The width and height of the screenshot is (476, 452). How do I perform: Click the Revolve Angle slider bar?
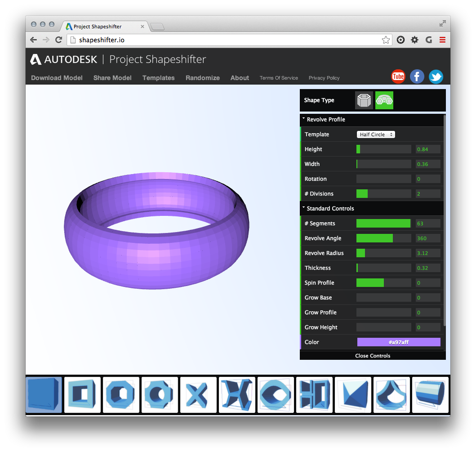[383, 238]
